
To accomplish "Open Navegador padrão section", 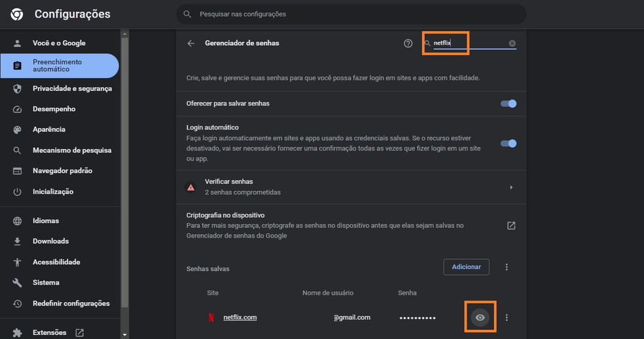I will (62, 171).
